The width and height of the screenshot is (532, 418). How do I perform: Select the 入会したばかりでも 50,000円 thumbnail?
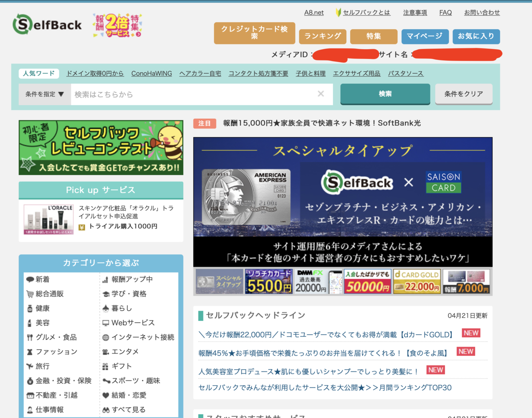point(368,281)
